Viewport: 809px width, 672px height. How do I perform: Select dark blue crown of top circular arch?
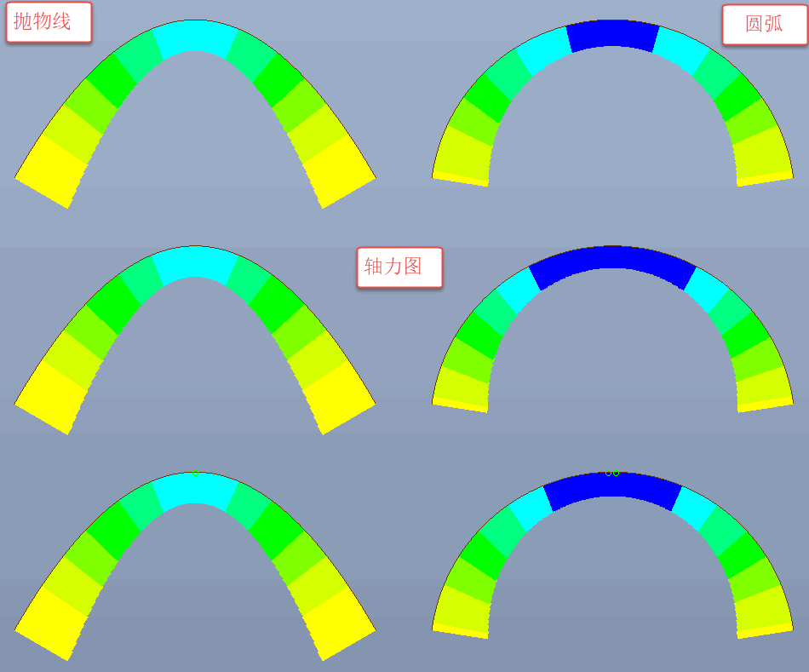point(612,35)
